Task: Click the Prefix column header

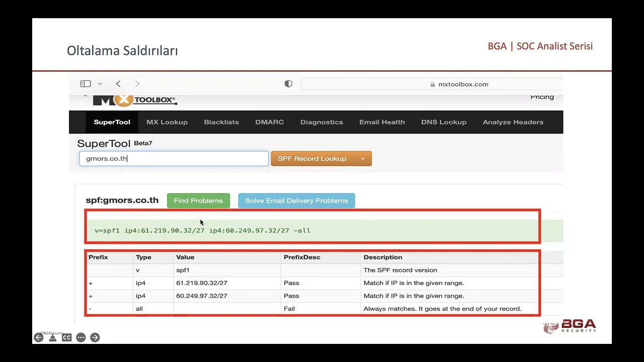Action: point(98,257)
